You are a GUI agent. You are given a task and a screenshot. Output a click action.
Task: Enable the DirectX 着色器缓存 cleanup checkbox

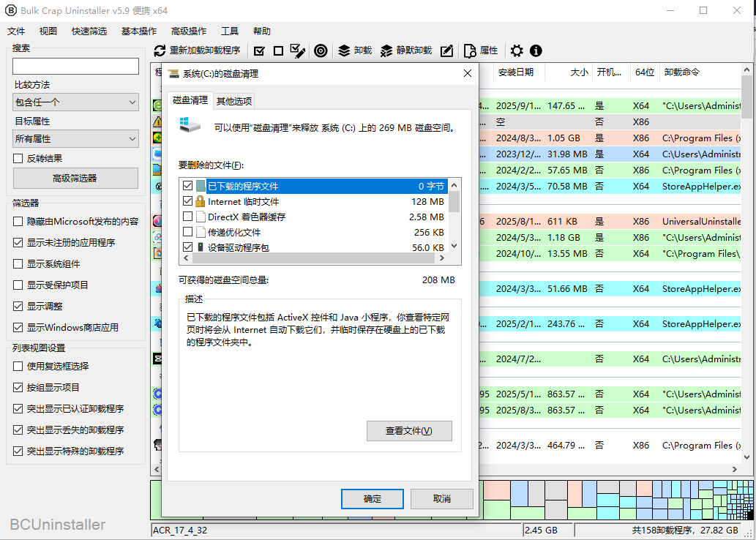click(x=188, y=216)
